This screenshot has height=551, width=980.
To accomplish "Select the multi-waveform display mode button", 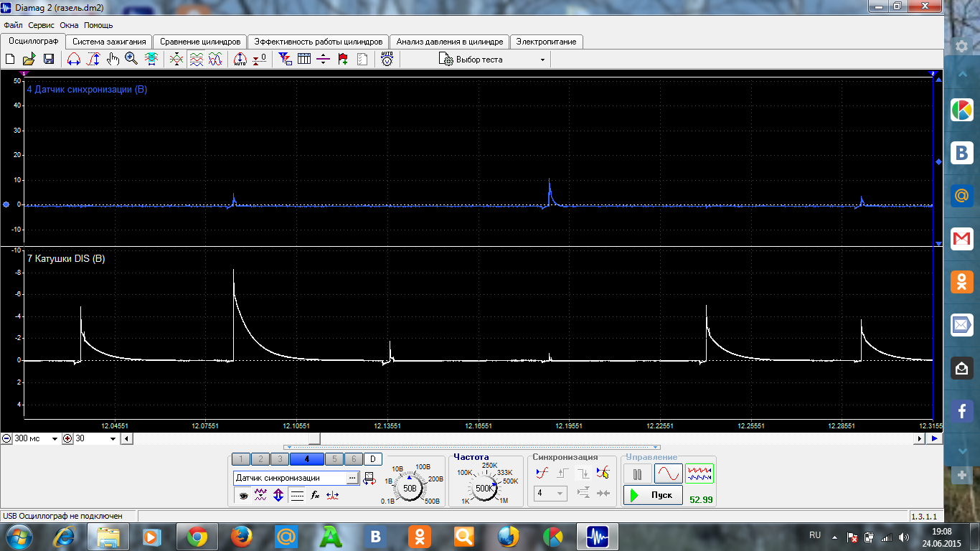I will coord(699,474).
